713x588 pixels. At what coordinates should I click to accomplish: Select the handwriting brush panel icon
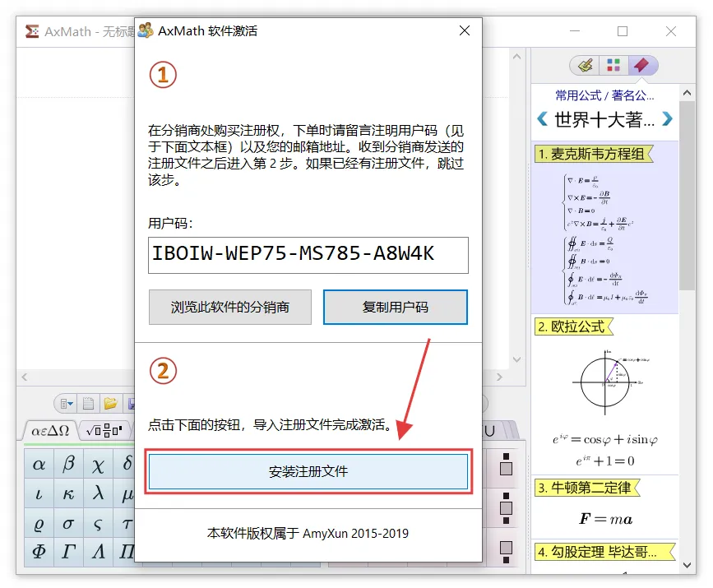pyautogui.click(x=586, y=65)
